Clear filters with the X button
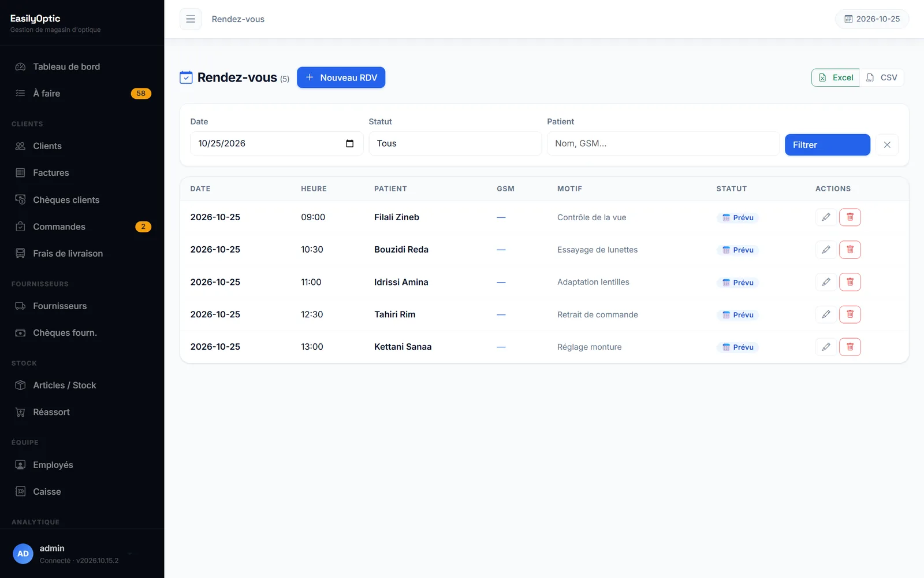The width and height of the screenshot is (924, 578). click(x=887, y=144)
